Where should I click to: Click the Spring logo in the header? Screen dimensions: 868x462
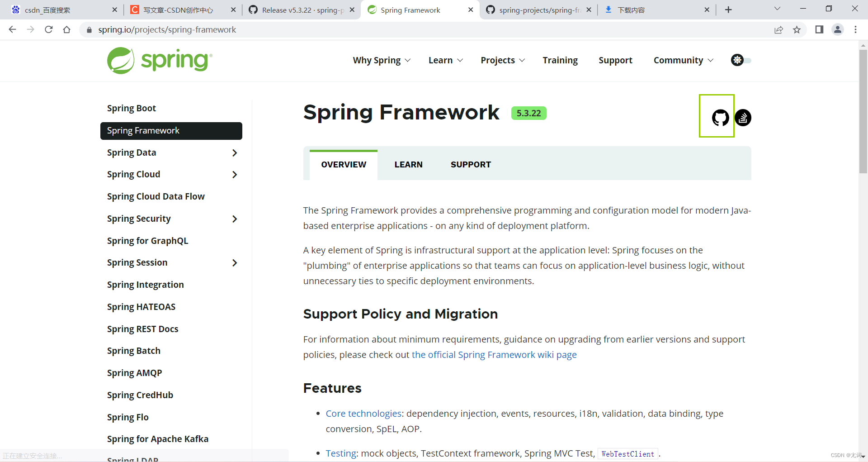tap(159, 60)
